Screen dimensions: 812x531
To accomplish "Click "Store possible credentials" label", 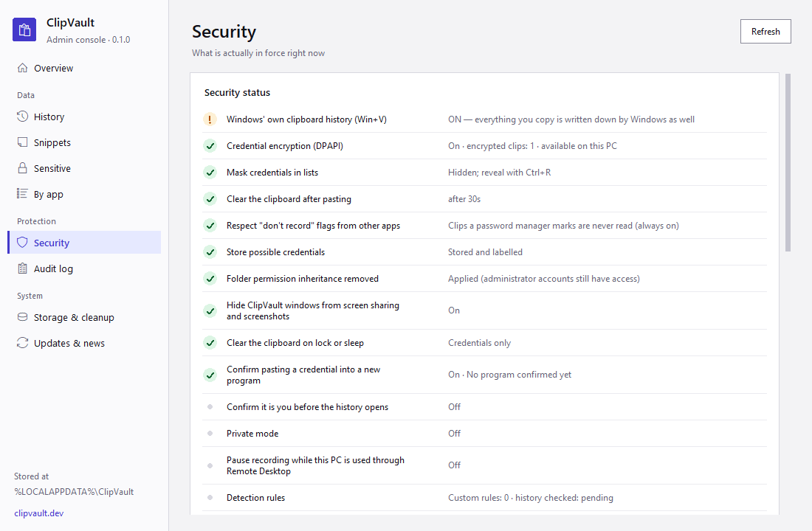I will coord(275,252).
